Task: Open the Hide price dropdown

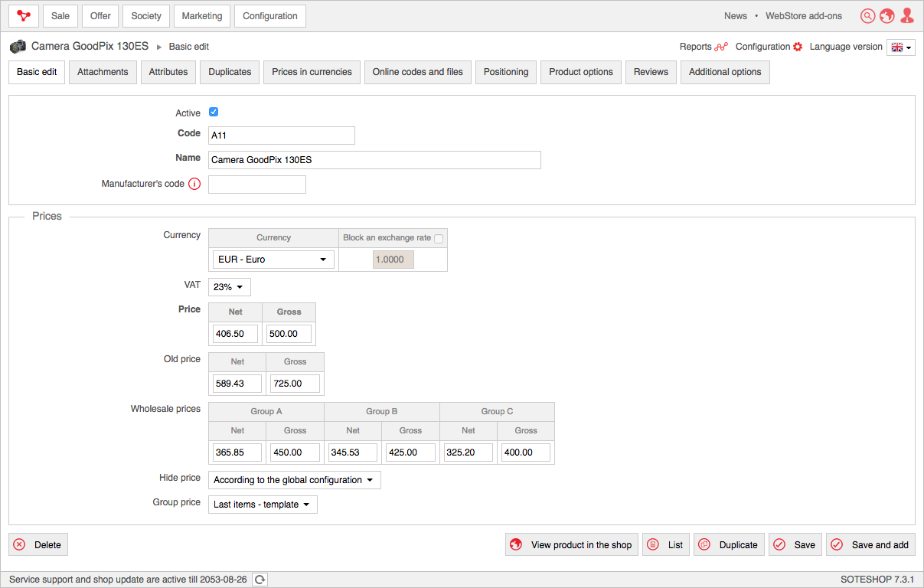Action: point(295,480)
